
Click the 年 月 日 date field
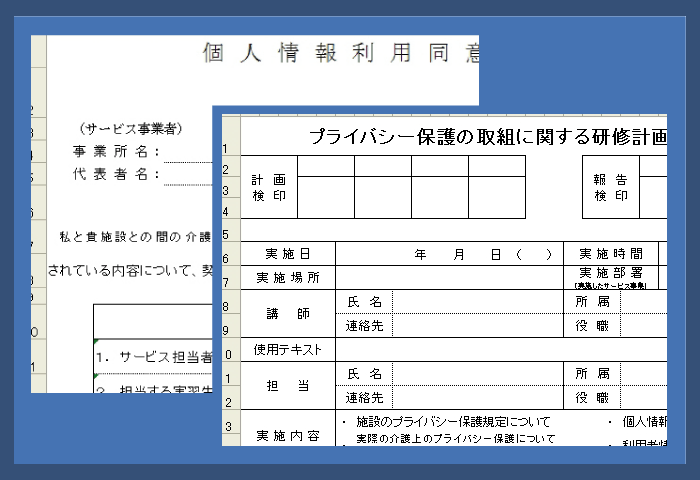point(450,254)
